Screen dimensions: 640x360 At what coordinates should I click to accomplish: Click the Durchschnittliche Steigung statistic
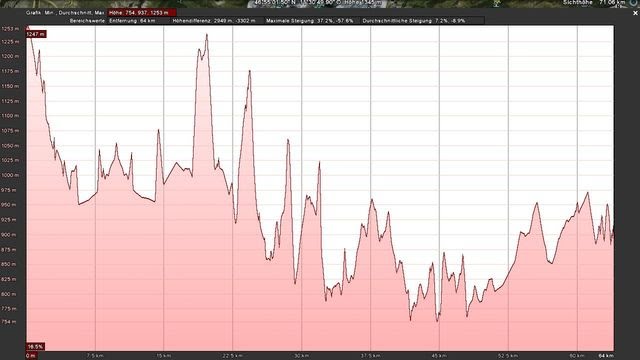click(413, 20)
